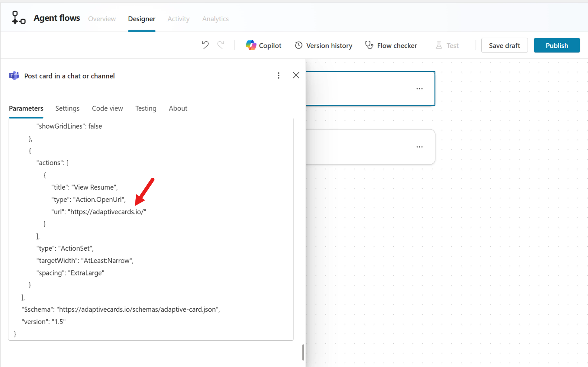This screenshot has width=588, height=367.
Task: Switch to the Code view tab
Action: tap(107, 108)
